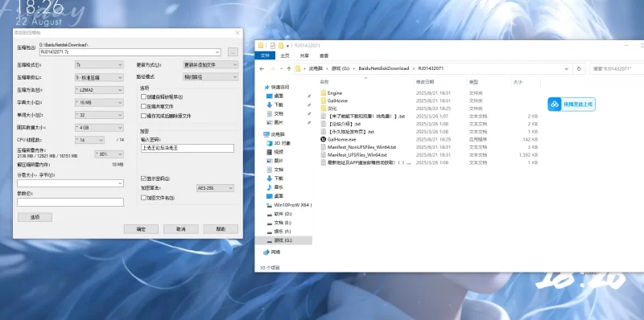Click the password input field
The width and height of the screenshot is (644, 320).
coord(188,148)
